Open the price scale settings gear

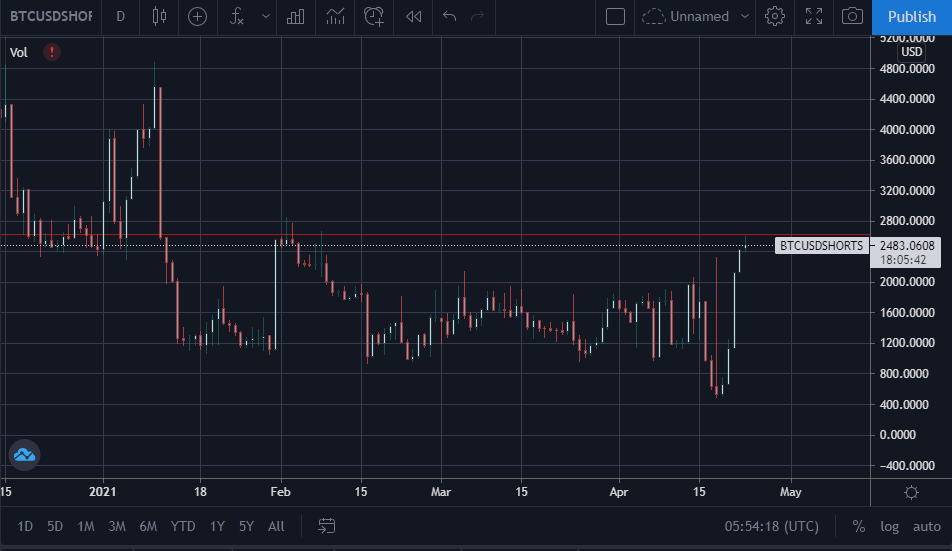point(911,492)
